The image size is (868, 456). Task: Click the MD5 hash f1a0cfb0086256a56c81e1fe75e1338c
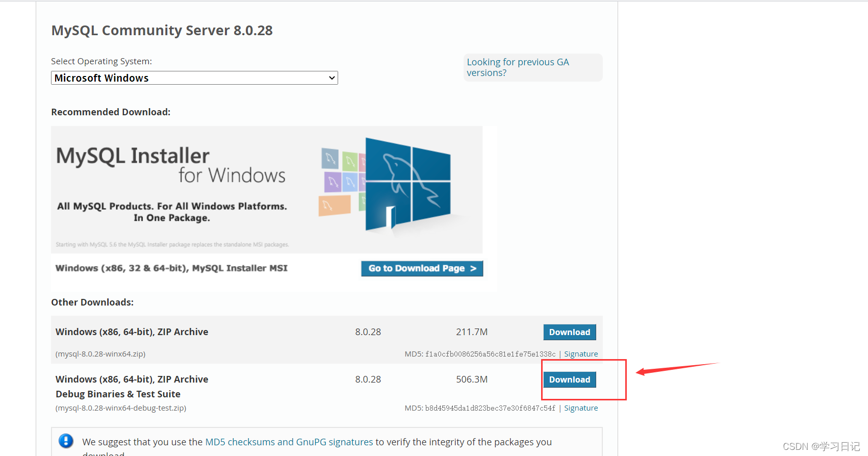point(491,354)
